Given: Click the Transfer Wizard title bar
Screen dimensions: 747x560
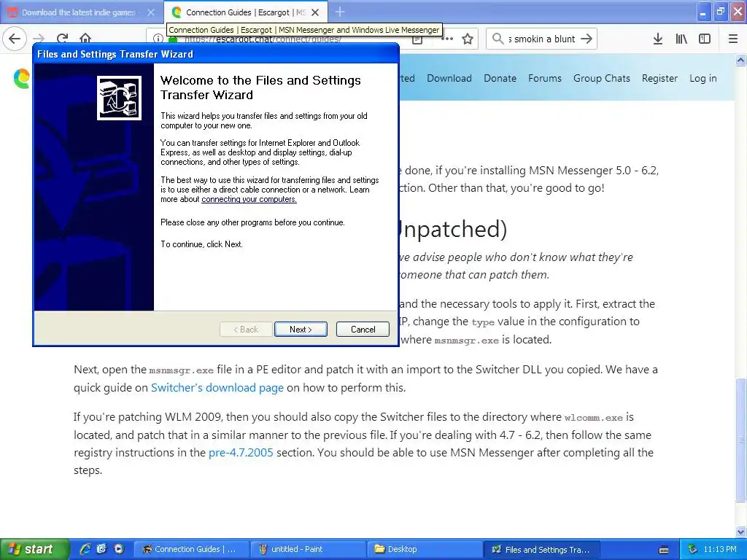Looking at the screenshot, I should pos(216,54).
